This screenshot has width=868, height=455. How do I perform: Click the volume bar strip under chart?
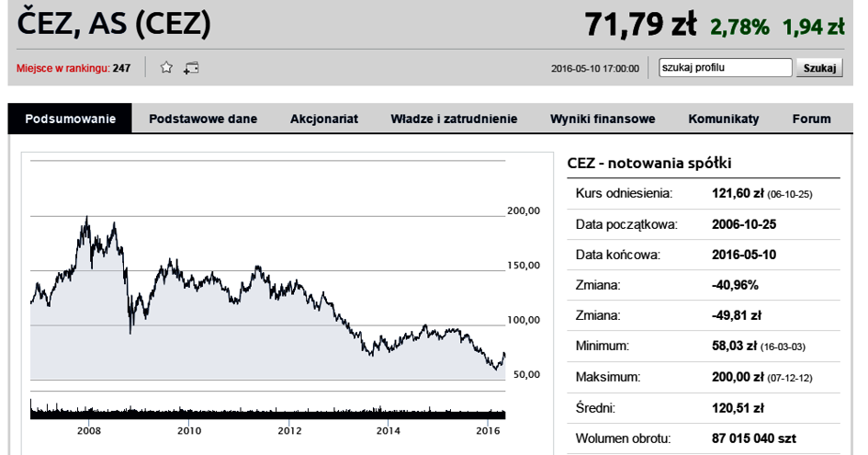pos(268,409)
